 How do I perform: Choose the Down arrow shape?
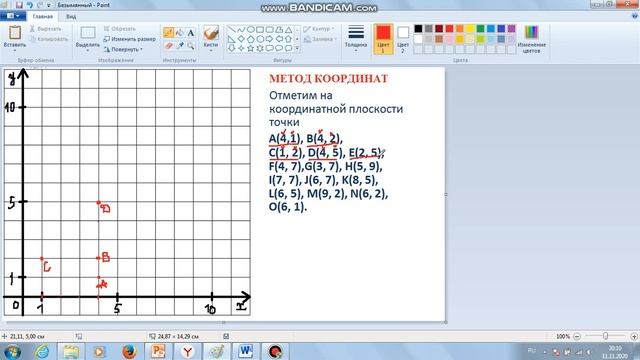(x=231, y=48)
